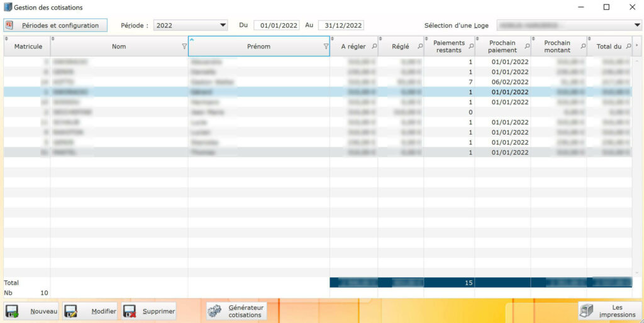
Task: Click search icon in Prochain montant header
Action: pyautogui.click(x=583, y=47)
